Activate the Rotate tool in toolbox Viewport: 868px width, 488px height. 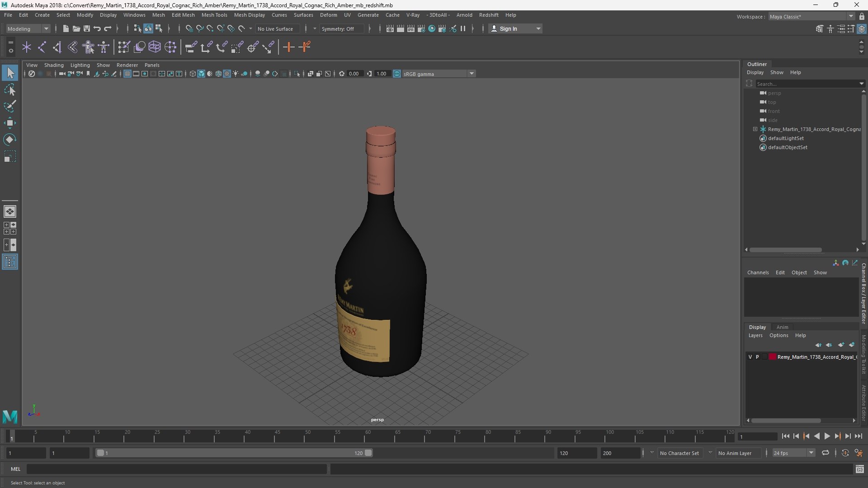10,140
